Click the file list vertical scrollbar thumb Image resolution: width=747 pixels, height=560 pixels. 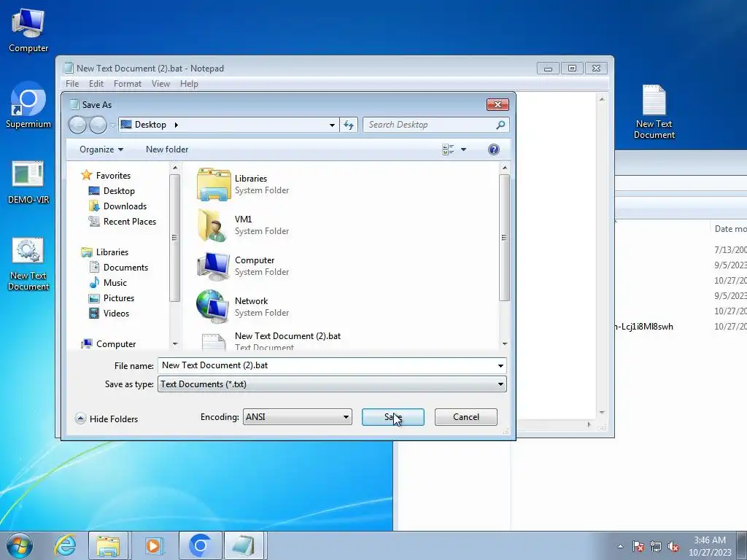pos(504,238)
